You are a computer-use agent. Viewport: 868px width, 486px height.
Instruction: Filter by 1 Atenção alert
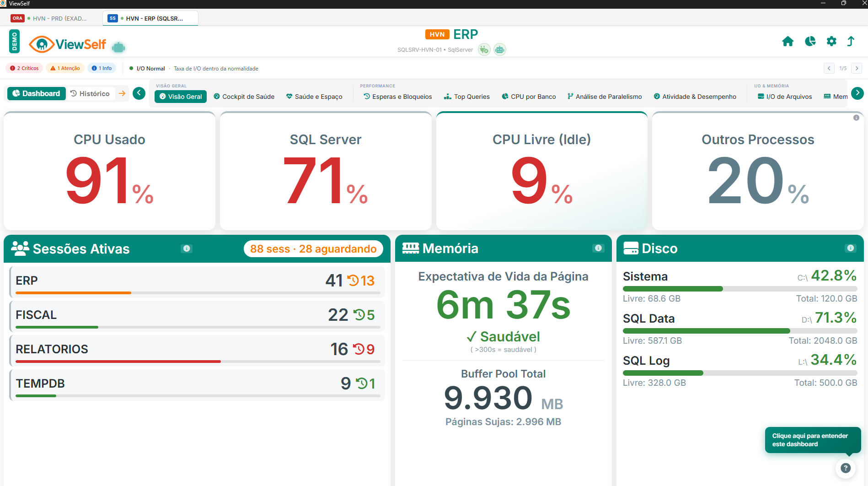65,68
